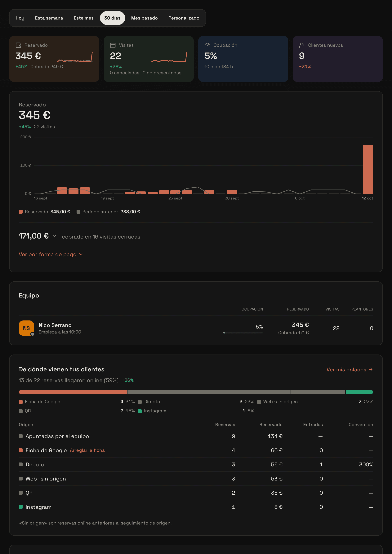This screenshot has height=554, width=392.
Task: Click the NS avatar of Nico Serrano
Action: 26,328
